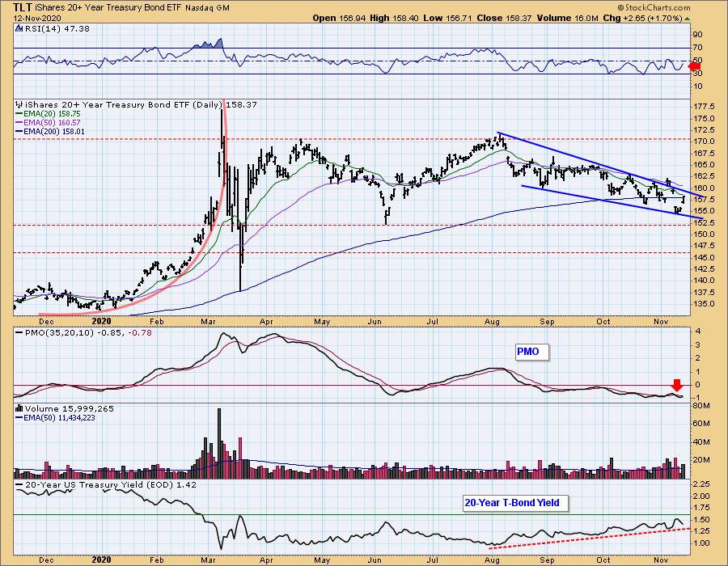Click the 80M volume axis label
Viewport: 728px width, 566px height.
(x=700, y=406)
